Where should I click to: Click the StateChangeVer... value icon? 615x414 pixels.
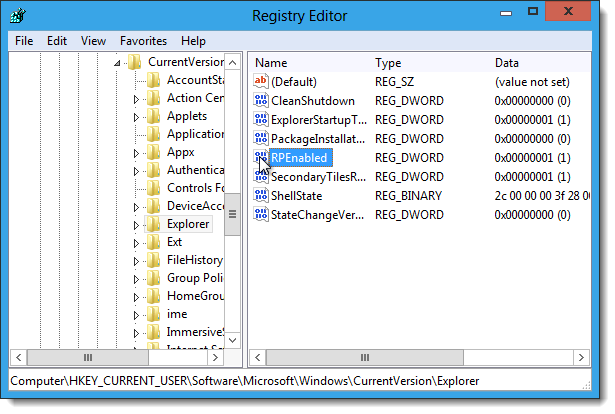[261, 214]
